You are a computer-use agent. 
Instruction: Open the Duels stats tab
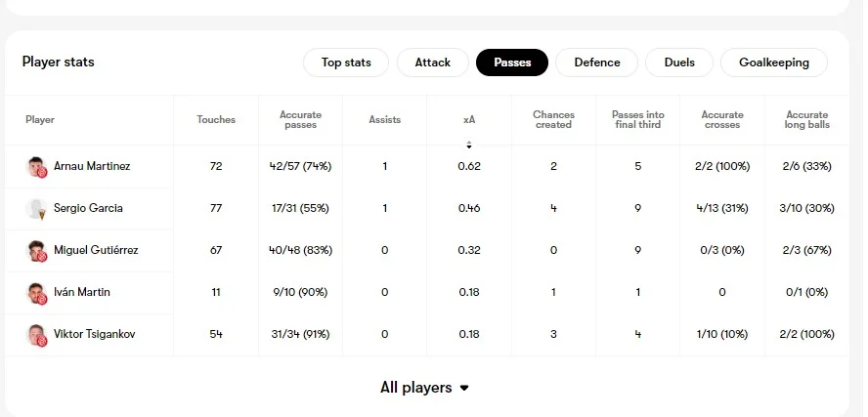click(x=679, y=63)
